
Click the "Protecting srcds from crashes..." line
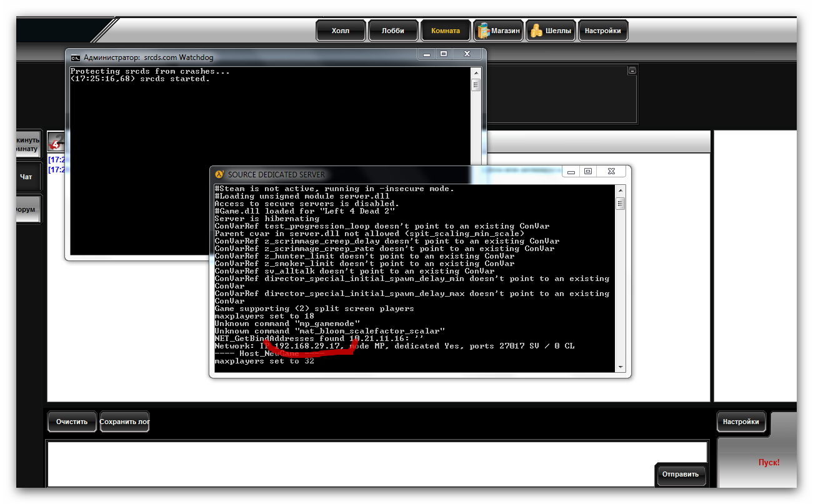coord(150,71)
